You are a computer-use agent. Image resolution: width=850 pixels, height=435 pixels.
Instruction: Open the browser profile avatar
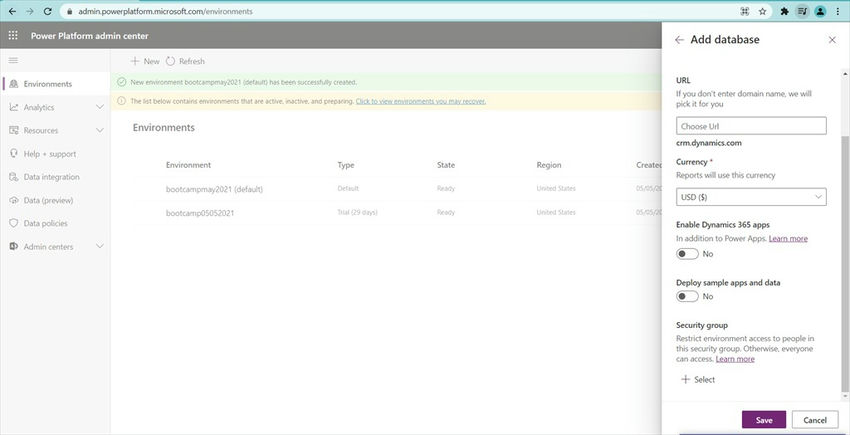(820, 11)
